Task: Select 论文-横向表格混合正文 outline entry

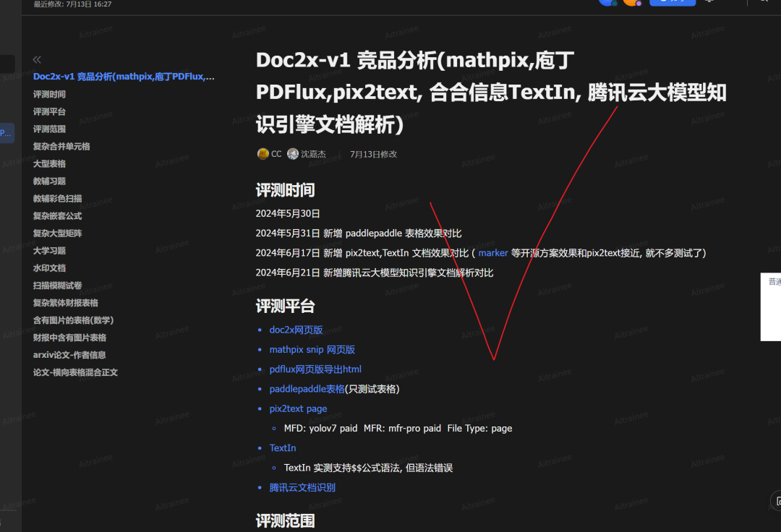Action: click(74, 372)
